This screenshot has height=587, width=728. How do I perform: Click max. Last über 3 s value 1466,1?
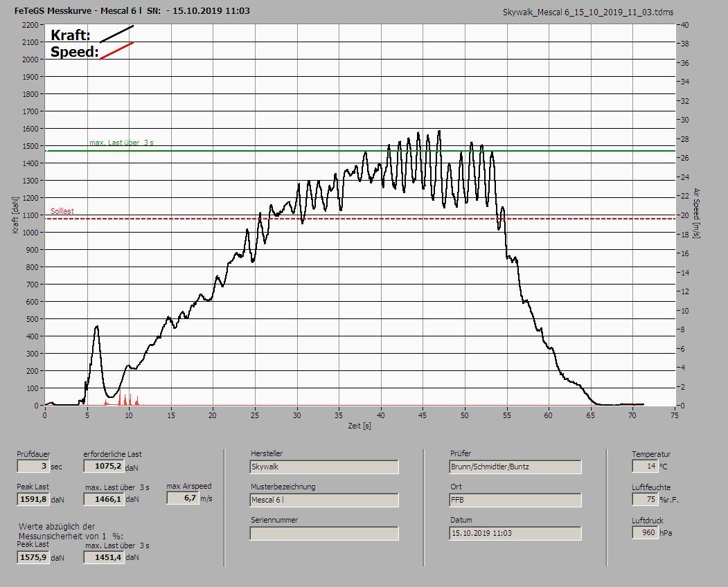coord(103,499)
